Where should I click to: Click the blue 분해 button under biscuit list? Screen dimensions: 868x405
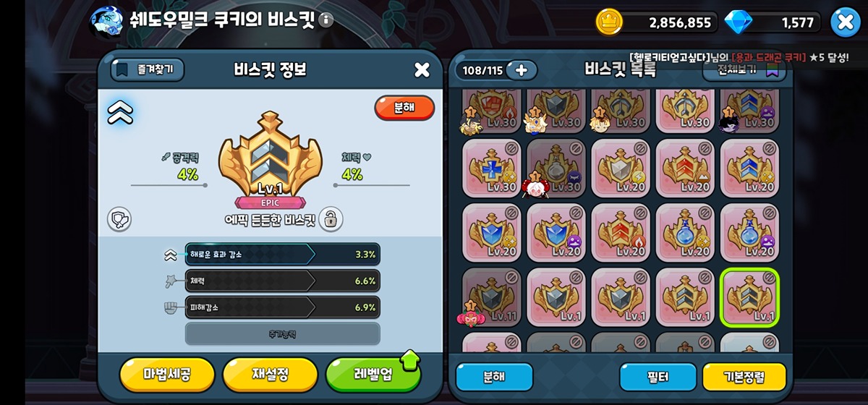pos(494,377)
